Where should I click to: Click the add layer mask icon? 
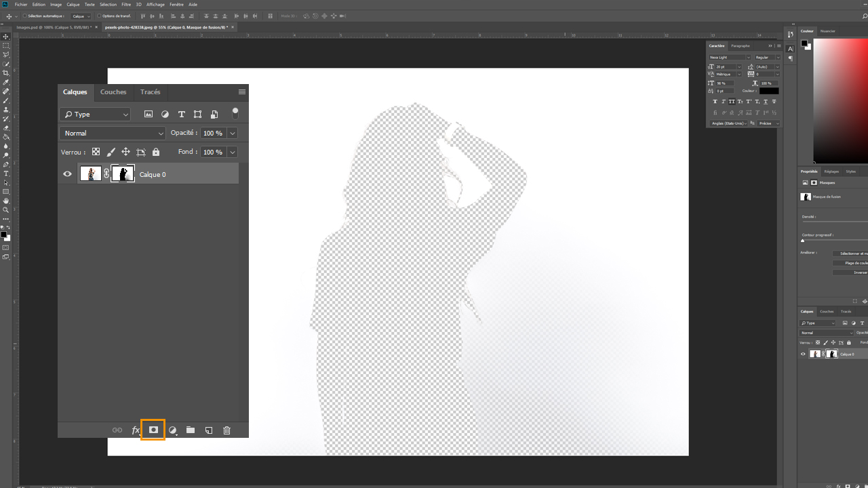tap(153, 430)
